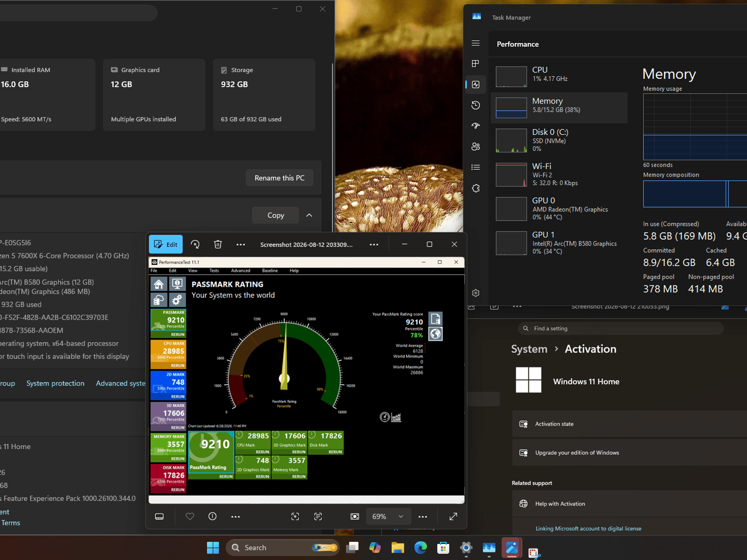Toggle the filmstrip in Photos bottom bar

pos(159,516)
